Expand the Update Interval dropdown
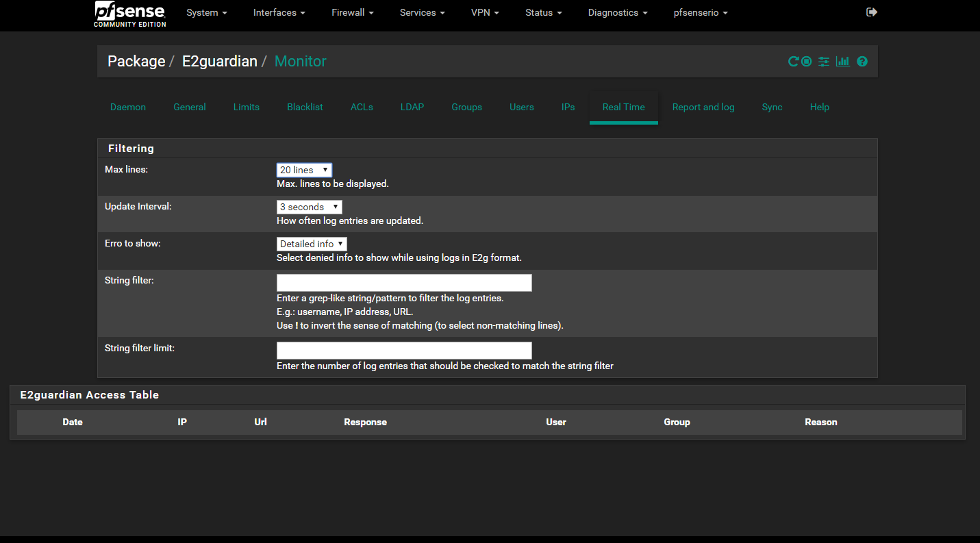This screenshot has width=980, height=543. tap(309, 207)
